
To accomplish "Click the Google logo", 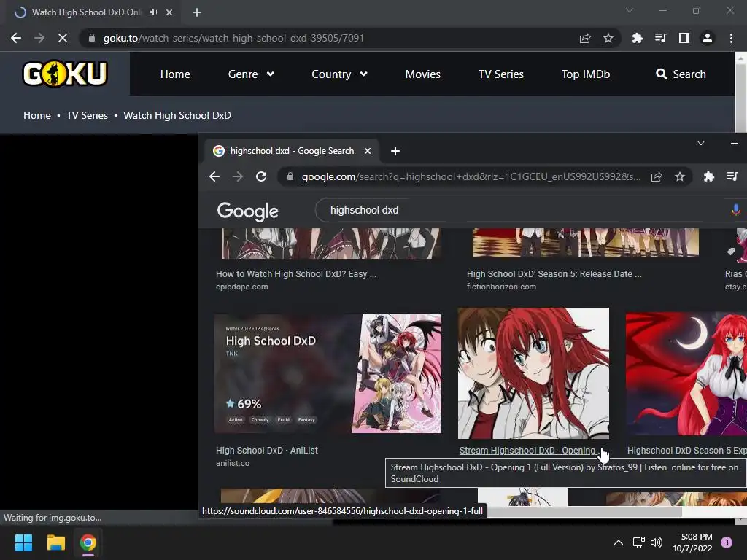I will 248,211.
